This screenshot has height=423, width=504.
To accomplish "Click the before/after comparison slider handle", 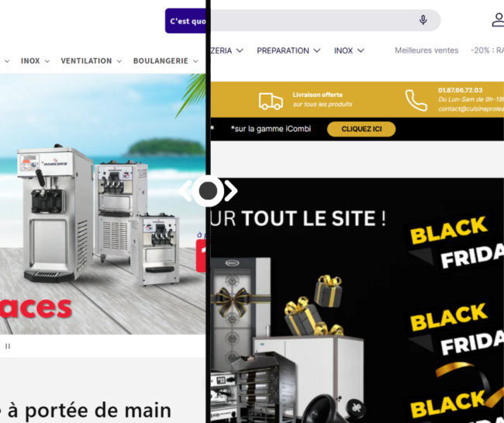I will (208, 191).
